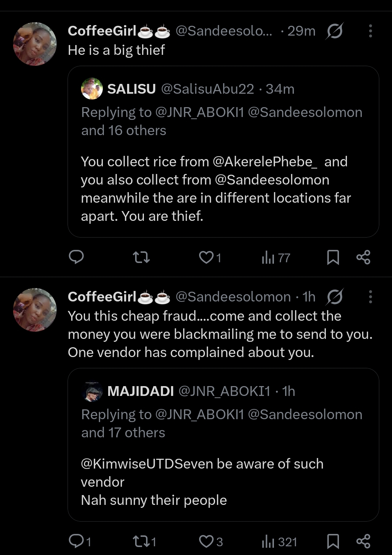Repost the "He is a big thief" post
392x555 pixels.
click(141, 258)
